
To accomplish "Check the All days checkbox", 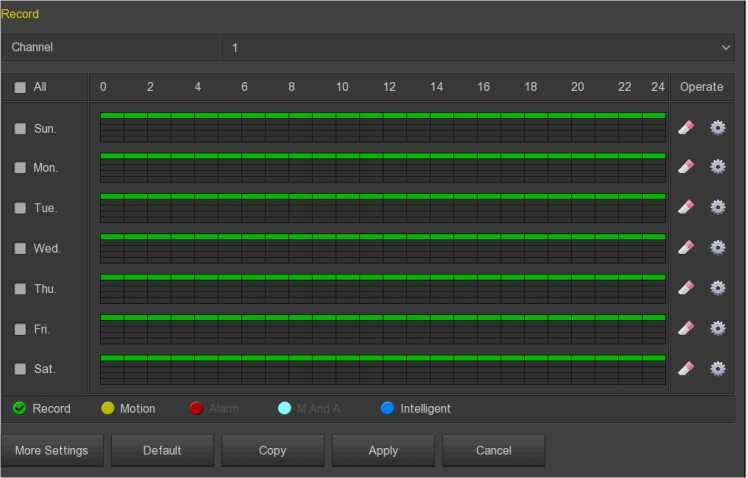I will point(20,87).
